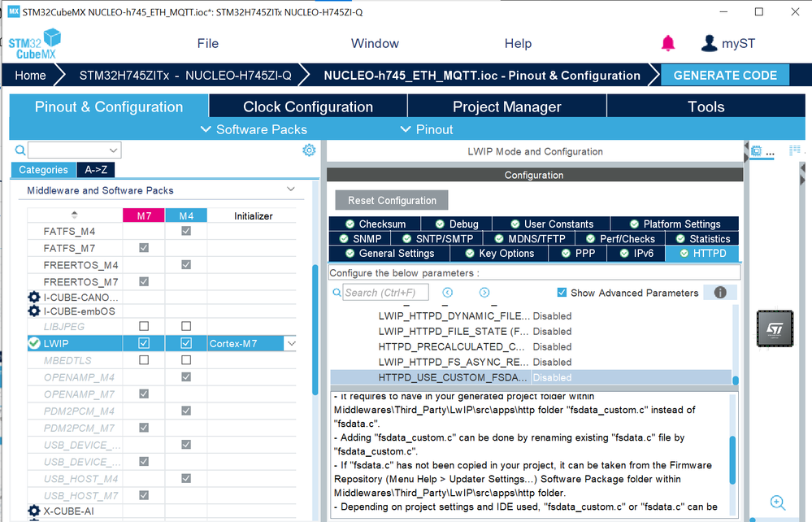Click the M7 column header
Screen dimensions: 812x522
(x=144, y=215)
